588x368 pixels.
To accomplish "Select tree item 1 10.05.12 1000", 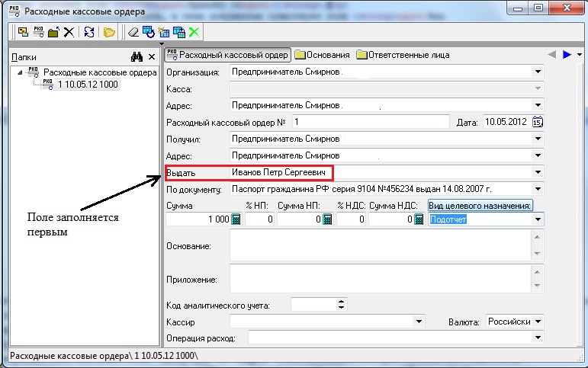I will tap(88, 85).
